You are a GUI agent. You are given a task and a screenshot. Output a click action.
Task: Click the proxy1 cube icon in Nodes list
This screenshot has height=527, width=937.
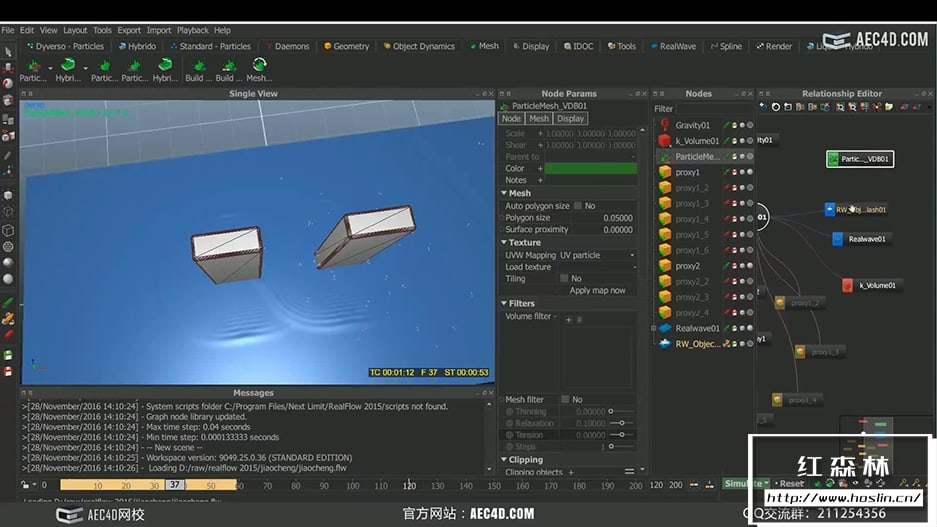[x=664, y=172]
